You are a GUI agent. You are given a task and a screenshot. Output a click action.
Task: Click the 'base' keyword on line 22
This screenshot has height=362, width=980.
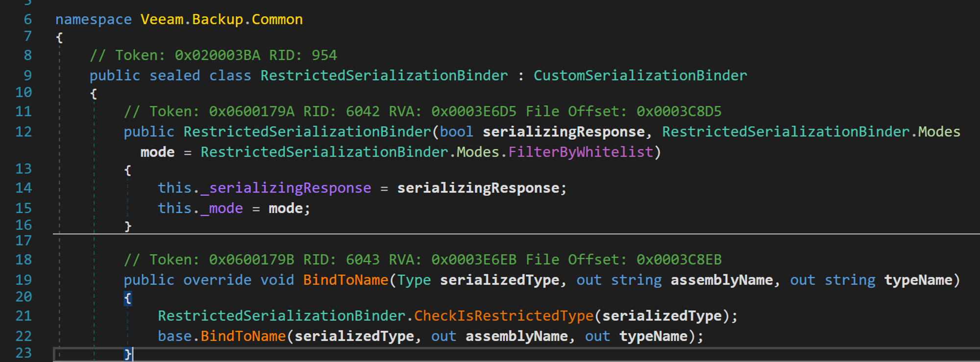coord(174,337)
